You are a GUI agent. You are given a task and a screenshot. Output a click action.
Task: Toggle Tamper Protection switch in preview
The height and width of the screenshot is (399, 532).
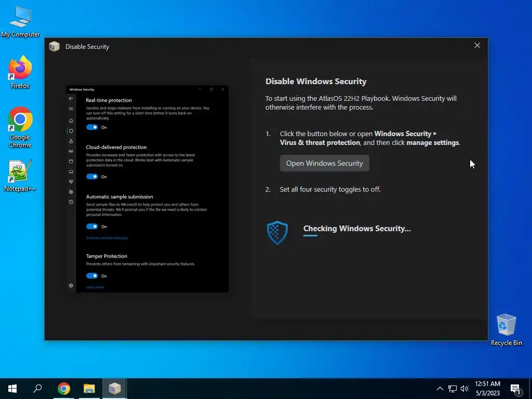pos(92,276)
